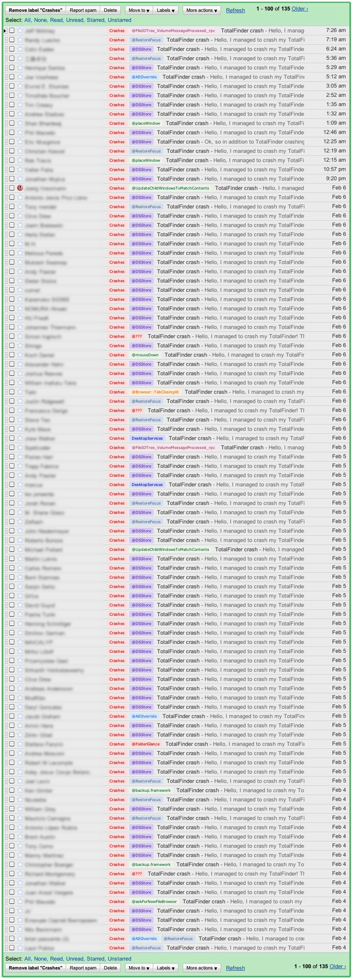Select the 3:05 am email checkbox
The height and width of the screenshot is (980, 354).
pos(12,86)
